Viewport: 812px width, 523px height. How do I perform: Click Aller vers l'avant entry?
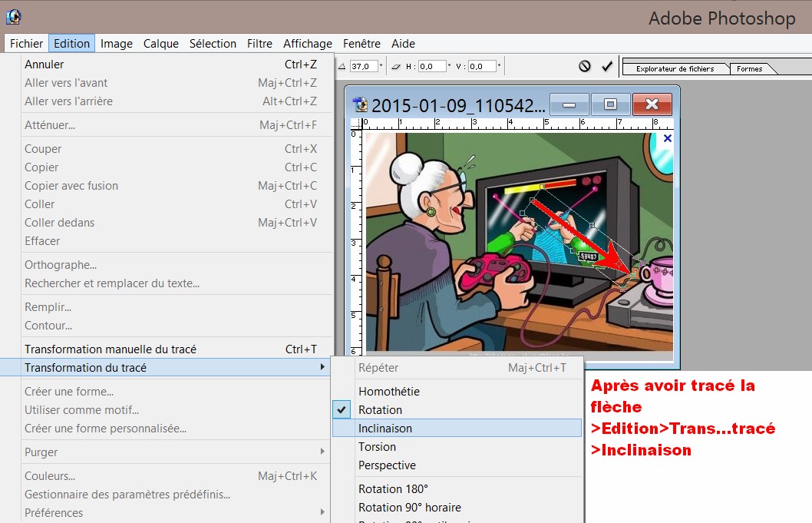167,83
